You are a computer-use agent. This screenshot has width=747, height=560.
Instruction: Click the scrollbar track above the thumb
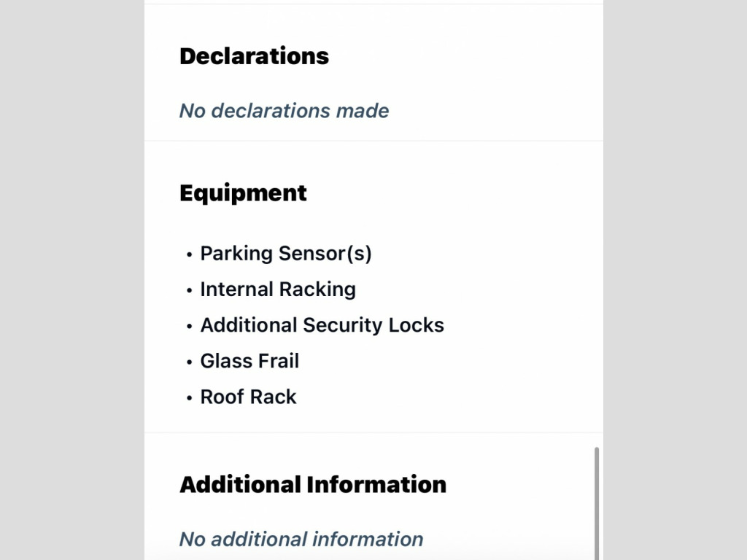tap(597, 219)
